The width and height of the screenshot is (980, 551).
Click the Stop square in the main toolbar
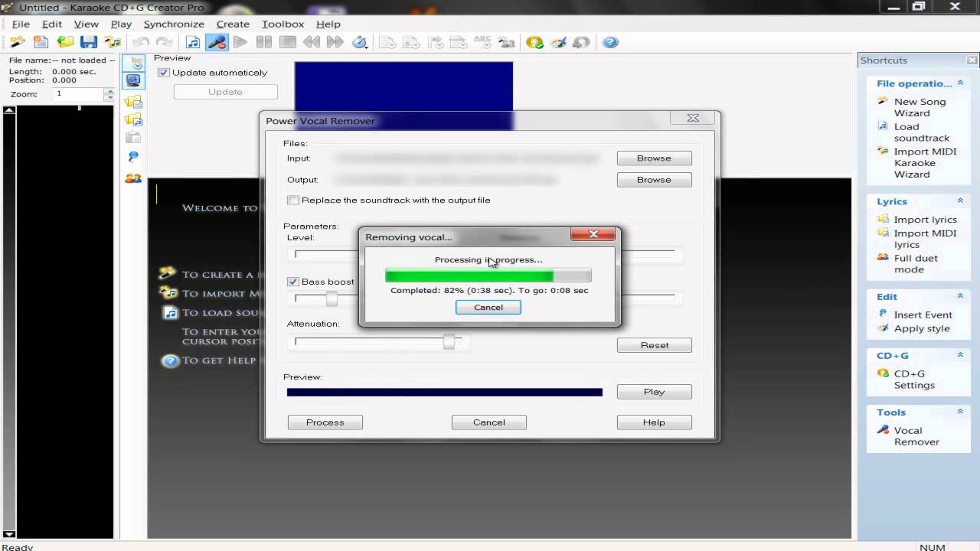pos(288,42)
